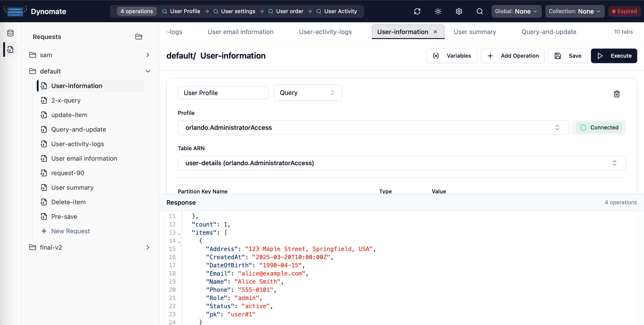Click the sam folder icon
644x325 pixels.
[32, 55]
